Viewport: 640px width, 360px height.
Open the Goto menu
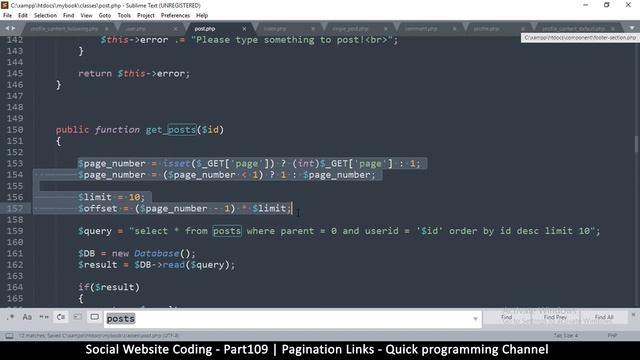tap(105, 16)
